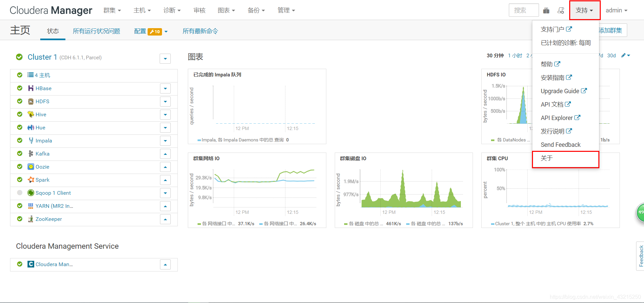Viewport: 644px width, 303px height.
Task: Open the 群集 menu
Action: 112,10
